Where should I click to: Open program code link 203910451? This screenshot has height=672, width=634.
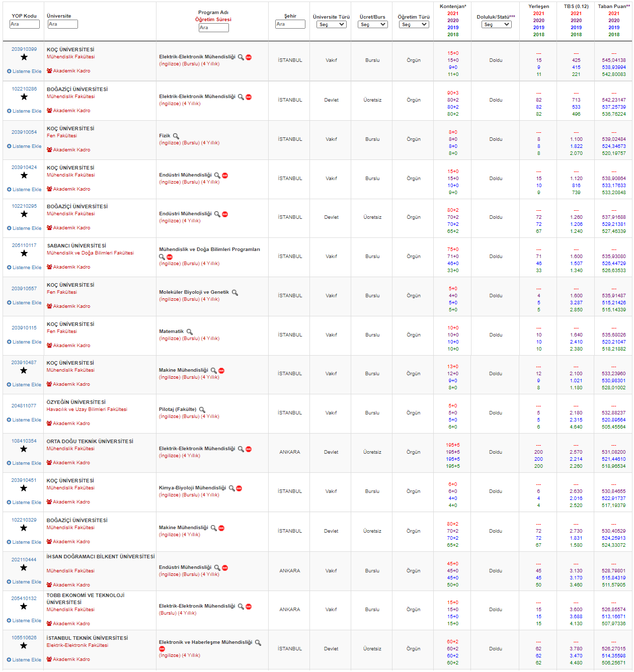coord(24,480)
